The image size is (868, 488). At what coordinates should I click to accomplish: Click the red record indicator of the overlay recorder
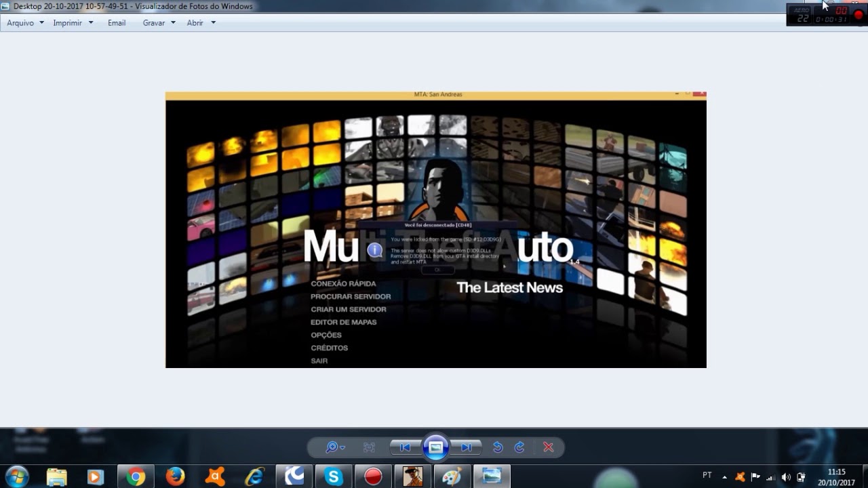[x=858, y=14]
